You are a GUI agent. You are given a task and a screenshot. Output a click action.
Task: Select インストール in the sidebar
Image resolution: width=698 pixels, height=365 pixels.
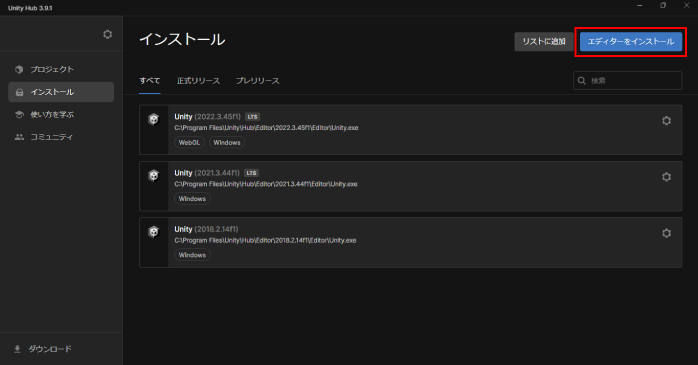(x=61, y=92)
